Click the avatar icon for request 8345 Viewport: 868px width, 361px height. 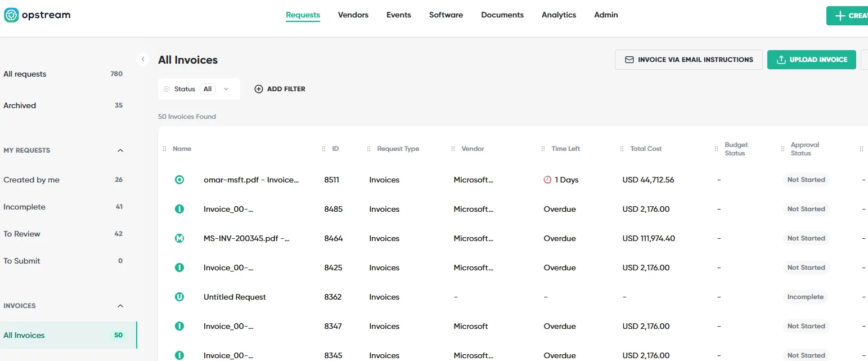179,355
